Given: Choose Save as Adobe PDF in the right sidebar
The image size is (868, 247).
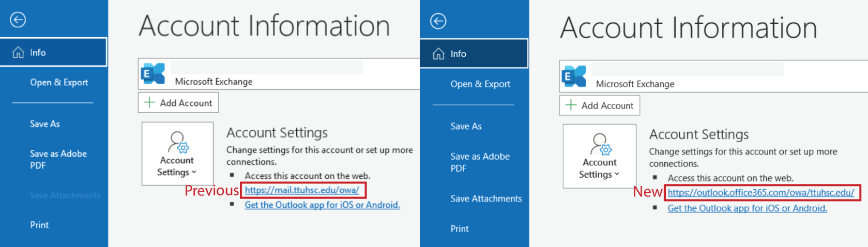Looking at the screenshot, I should tap(480, 162).
